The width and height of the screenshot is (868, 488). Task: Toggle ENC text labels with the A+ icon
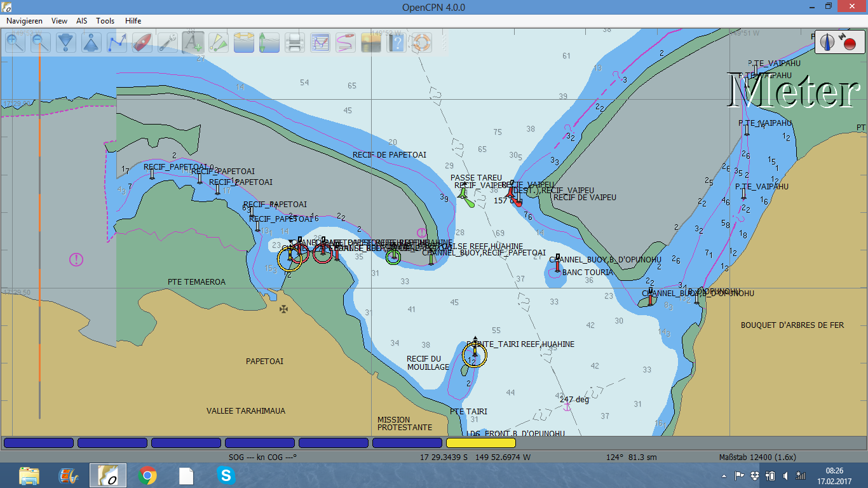pyautogui.click(x=193, y=43)
